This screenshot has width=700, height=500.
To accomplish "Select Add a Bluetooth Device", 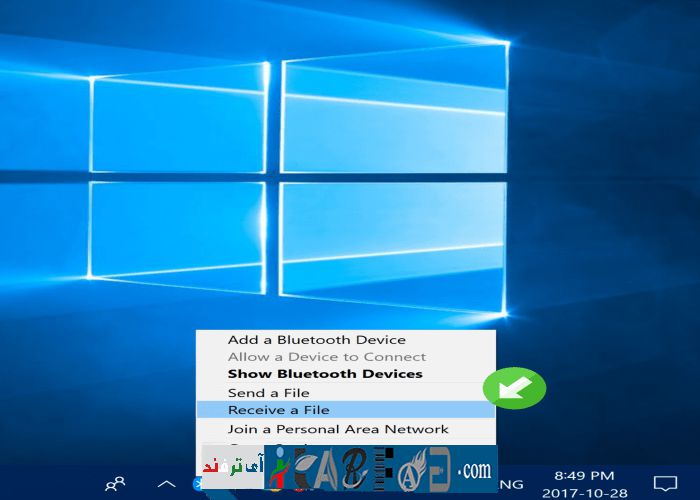I will click(316, 340).
